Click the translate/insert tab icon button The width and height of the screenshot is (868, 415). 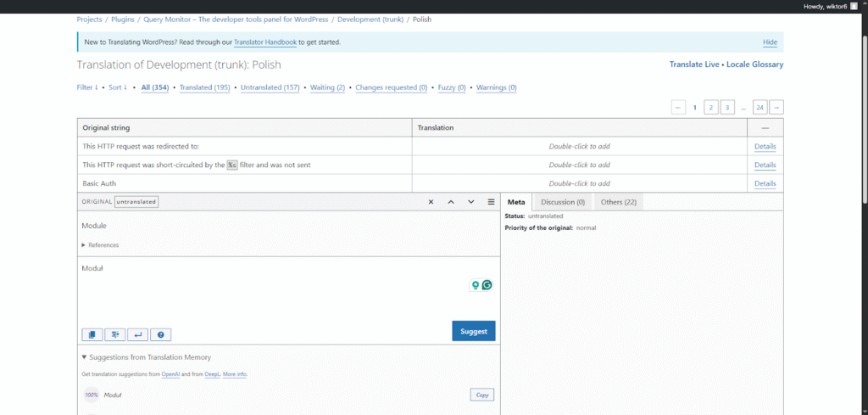pyautogui.click(x=114, y=334)
